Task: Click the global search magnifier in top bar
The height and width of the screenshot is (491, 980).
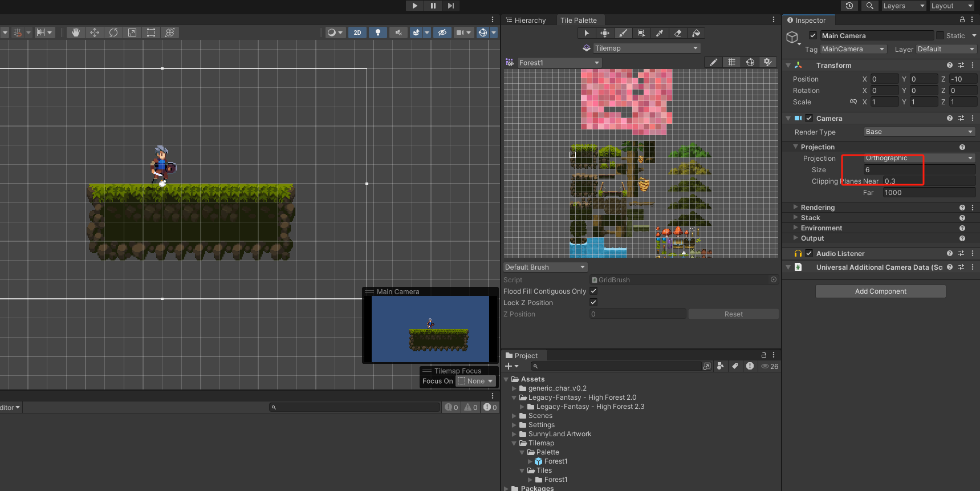Action: tap(869, 6)
